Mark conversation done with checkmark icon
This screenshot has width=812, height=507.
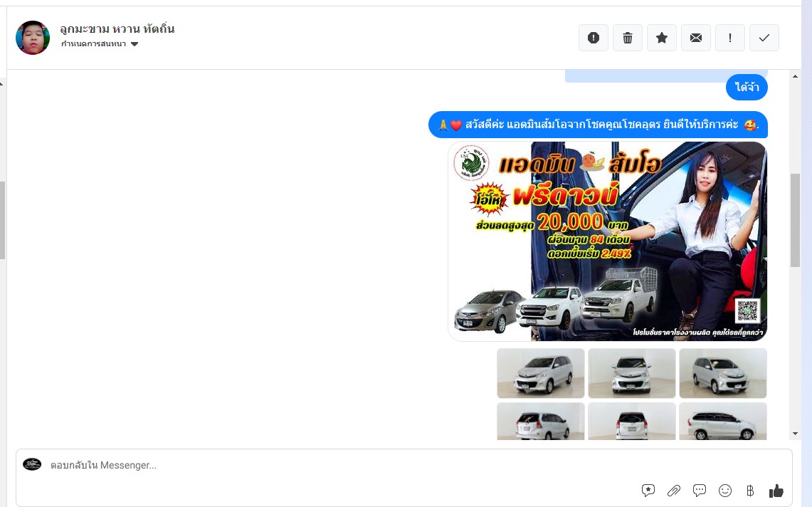coord(764,38)
